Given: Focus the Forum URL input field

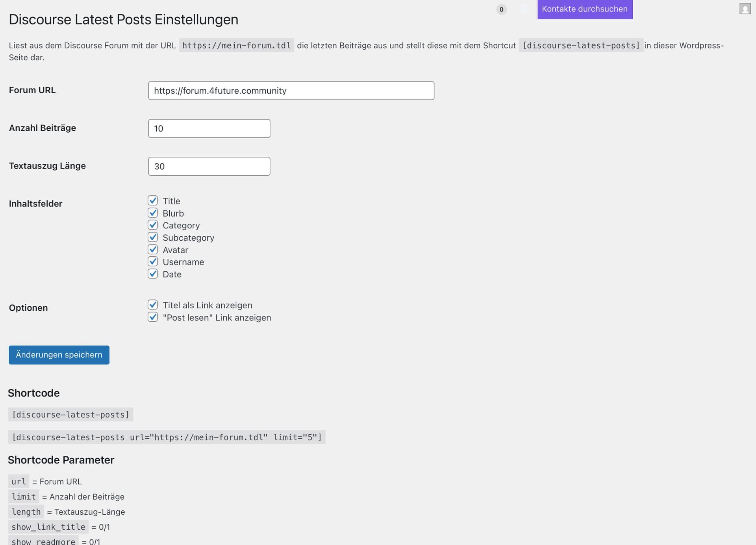Looking at the screenshot, I should point(291,91).
